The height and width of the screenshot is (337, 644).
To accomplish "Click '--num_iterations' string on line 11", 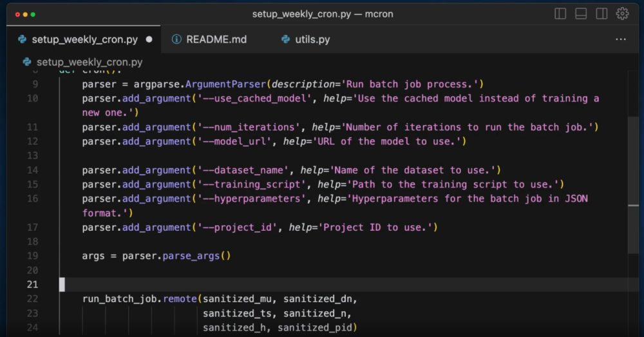I will click(x=249, y=128).
